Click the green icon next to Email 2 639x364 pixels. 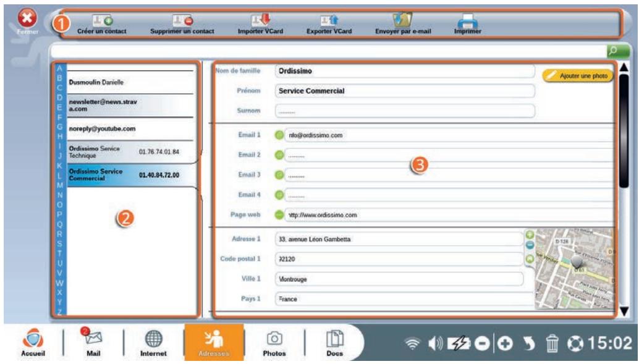point(279,155)
